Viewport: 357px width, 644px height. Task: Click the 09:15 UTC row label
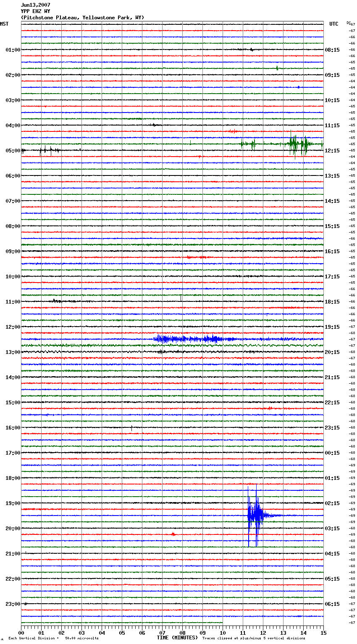(332, 75)
